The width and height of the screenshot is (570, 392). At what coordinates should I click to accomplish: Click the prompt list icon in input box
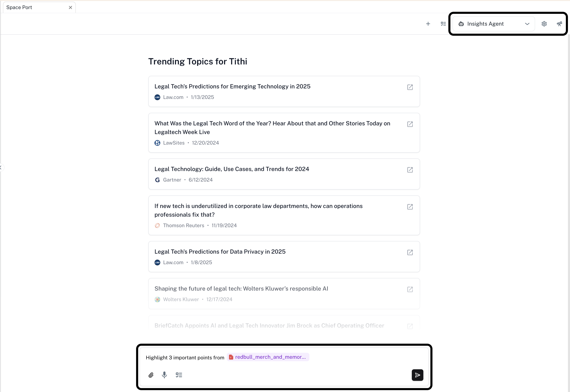(179, 375)
